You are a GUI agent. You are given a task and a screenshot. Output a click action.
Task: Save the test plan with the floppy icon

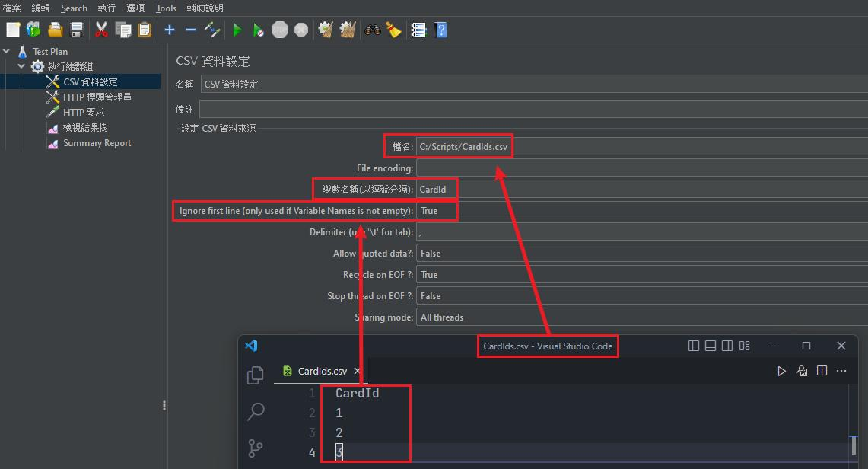click(x=77, y=30)
